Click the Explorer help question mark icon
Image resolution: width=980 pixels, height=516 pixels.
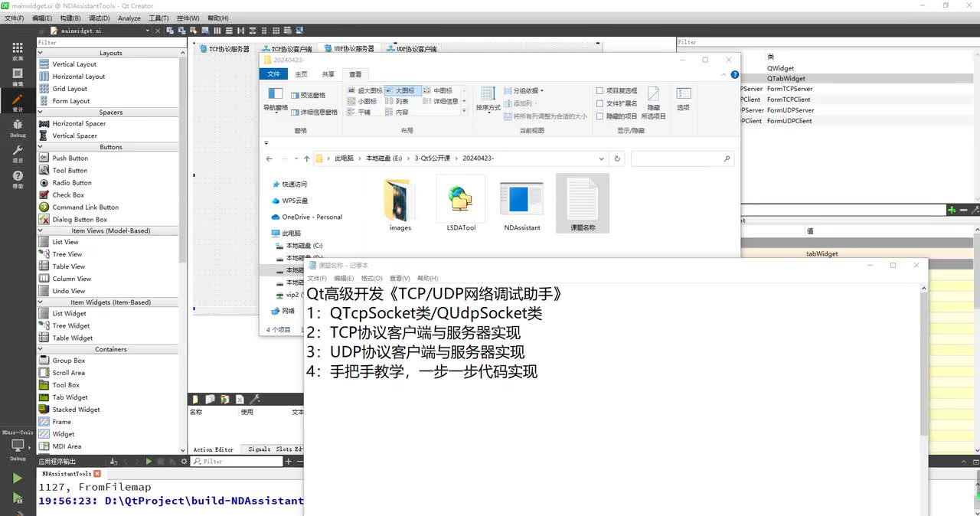(735, 75)
